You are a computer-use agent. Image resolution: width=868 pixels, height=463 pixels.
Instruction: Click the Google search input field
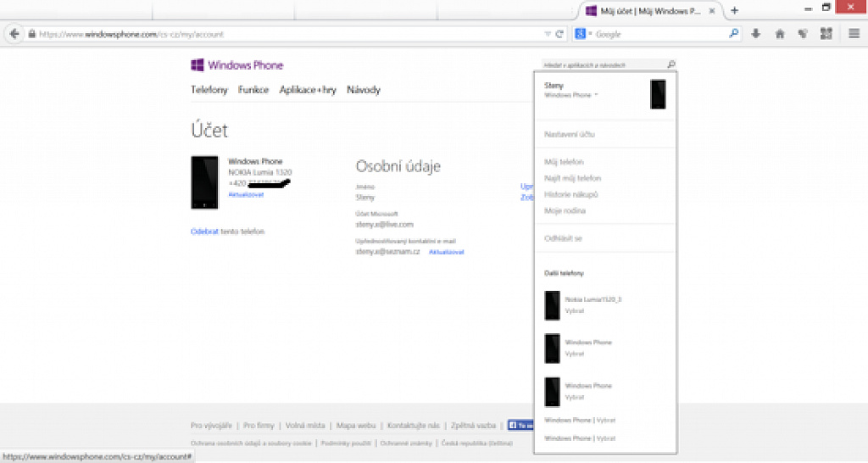[x=660, y=34]
